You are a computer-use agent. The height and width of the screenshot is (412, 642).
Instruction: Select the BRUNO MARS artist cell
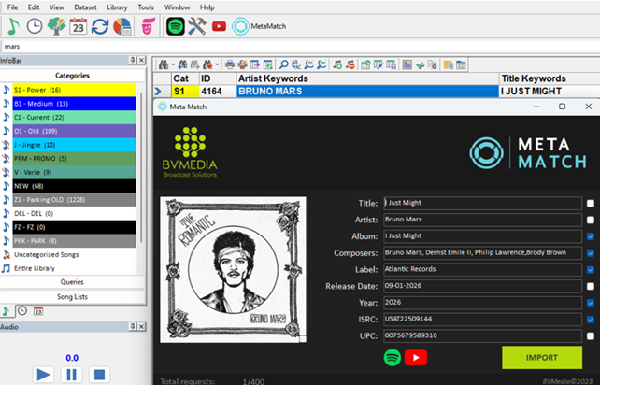pyautogui.click(x=367, y=91)
